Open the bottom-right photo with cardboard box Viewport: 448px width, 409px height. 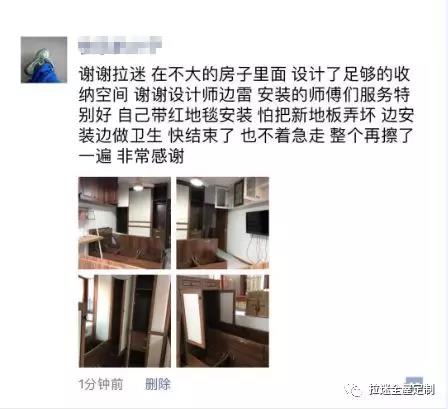pyautogui.click(x=222, y=321)
